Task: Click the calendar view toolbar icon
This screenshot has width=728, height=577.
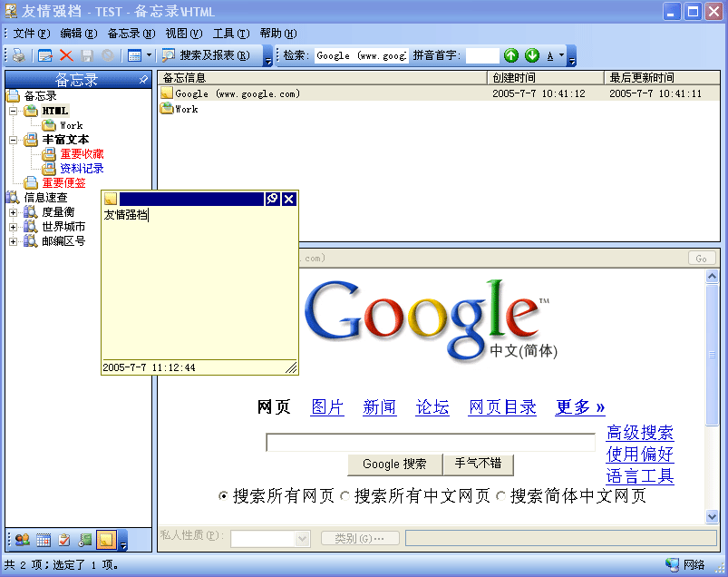Action: (135, 55)
